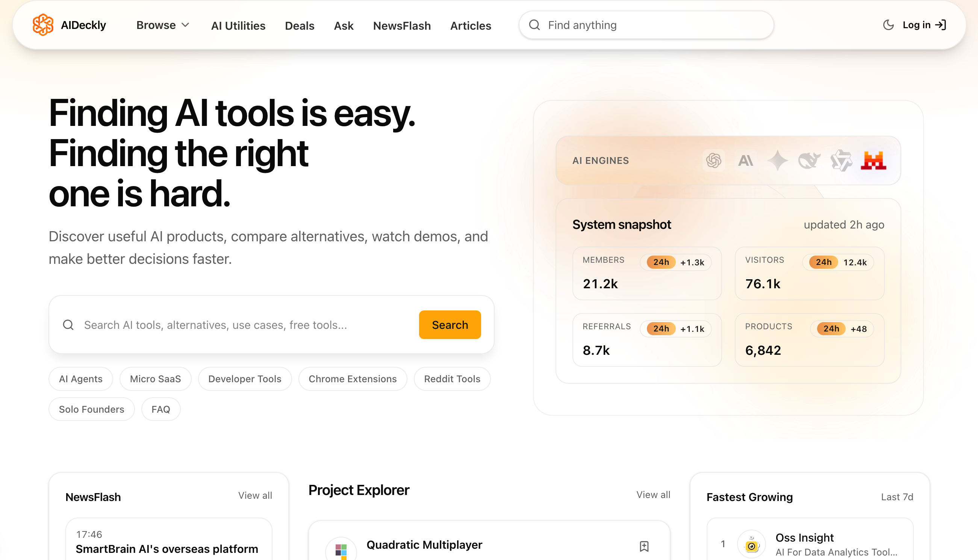
Task: Select the Micro SaaS tag chip
Action: pos(155,379)
